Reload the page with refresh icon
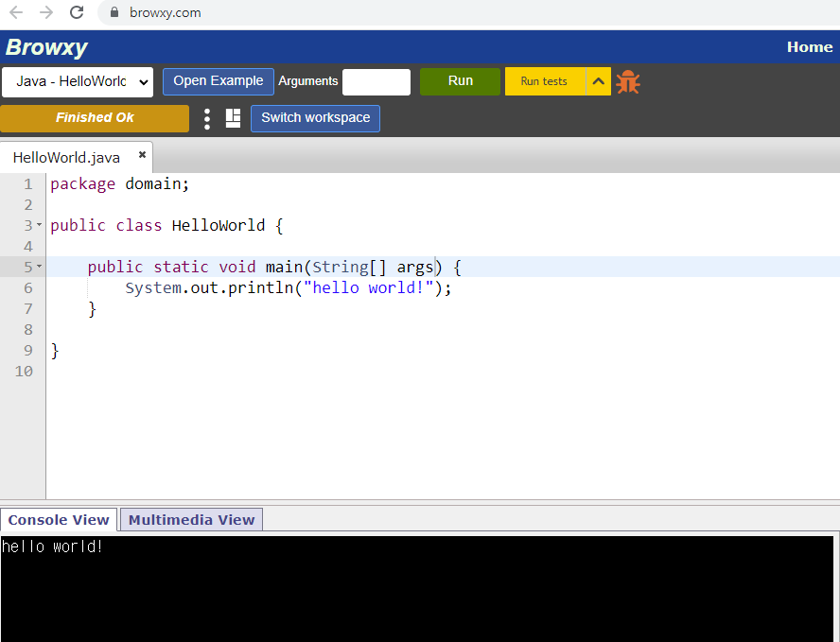 (x=78, y=12)
